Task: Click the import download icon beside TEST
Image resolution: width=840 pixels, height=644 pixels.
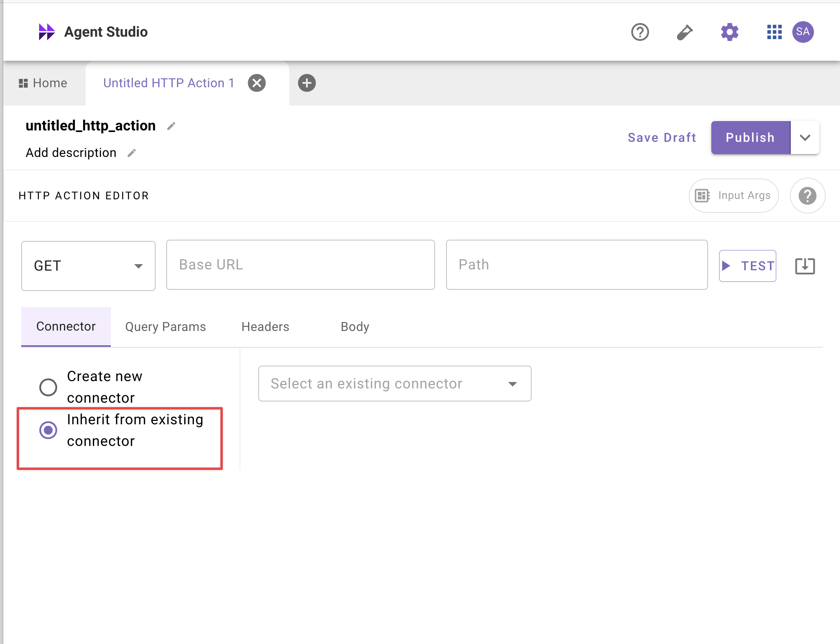Action: tap(805, 266)
